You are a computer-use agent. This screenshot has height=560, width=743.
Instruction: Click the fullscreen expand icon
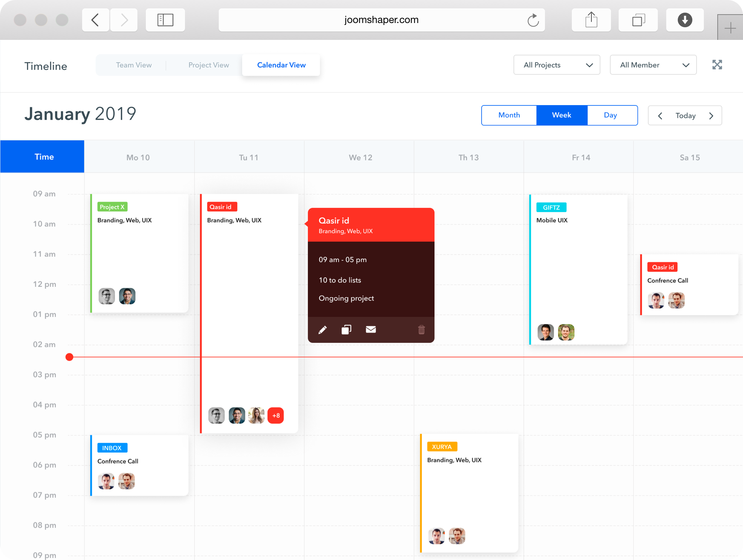pos(717,65)
